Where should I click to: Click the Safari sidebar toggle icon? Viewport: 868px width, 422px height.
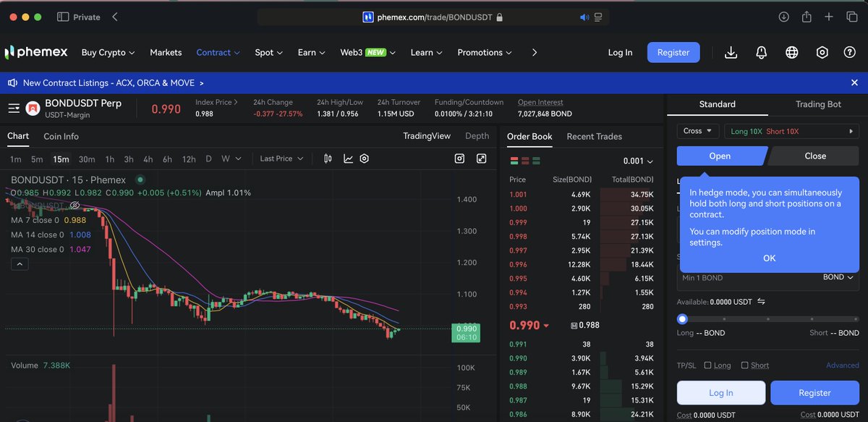tap(63, 17)
